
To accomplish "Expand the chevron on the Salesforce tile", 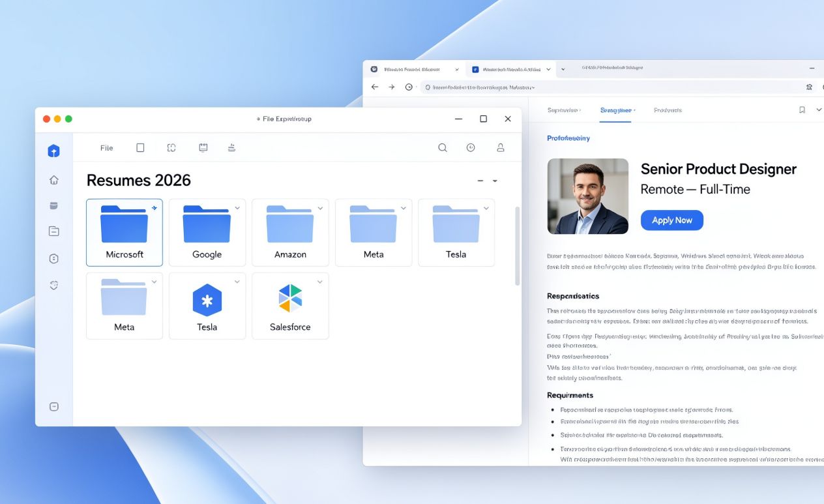I will (x=320, y=282).
